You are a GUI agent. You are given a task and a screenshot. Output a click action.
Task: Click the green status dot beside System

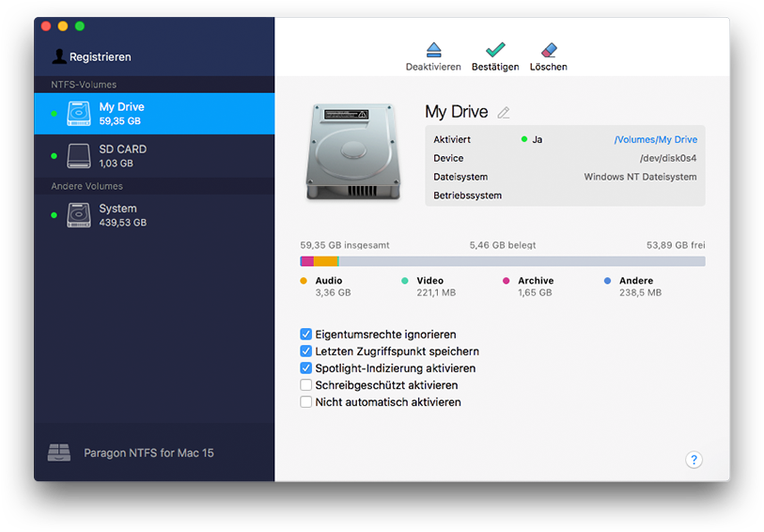[55, 215]
